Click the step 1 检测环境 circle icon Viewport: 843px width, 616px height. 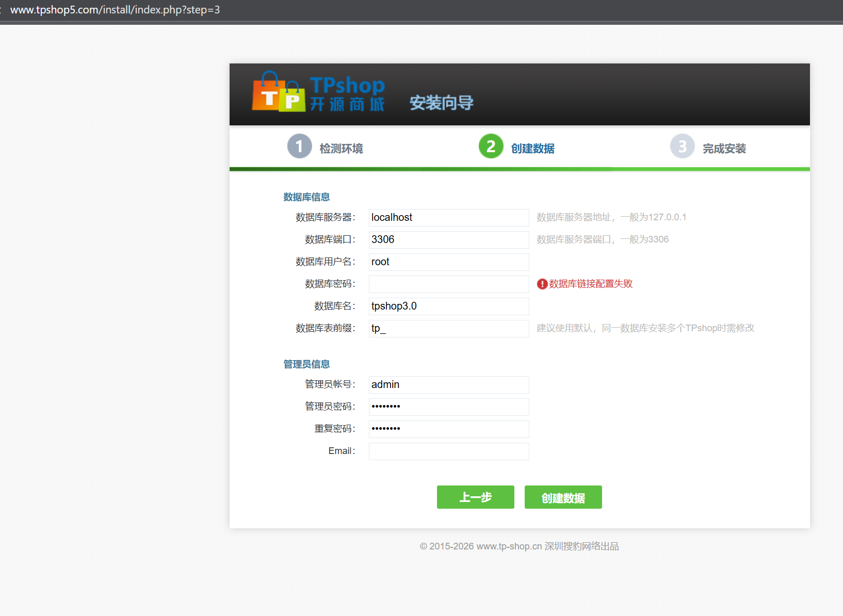pos(299,146)
